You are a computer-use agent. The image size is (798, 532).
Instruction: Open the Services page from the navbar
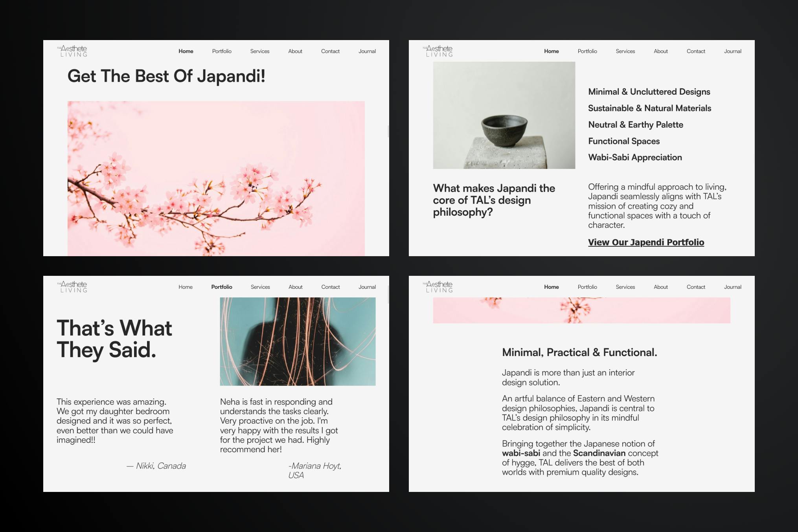(260, 51)
